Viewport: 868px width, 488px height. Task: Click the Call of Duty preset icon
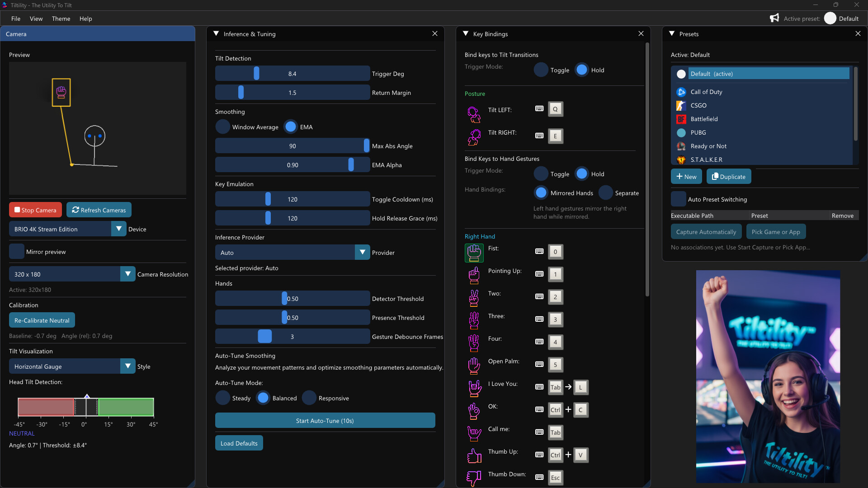tap(681, 92)
